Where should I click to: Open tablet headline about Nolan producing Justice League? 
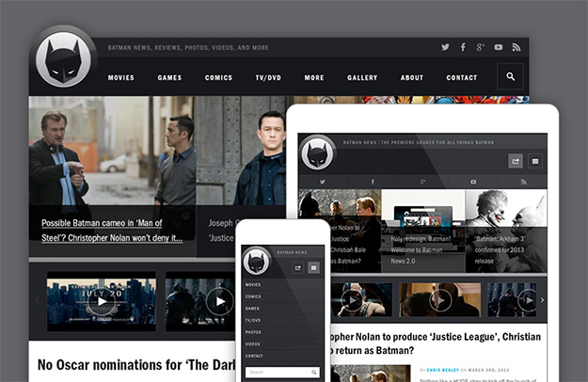click(x=435, y=343)
